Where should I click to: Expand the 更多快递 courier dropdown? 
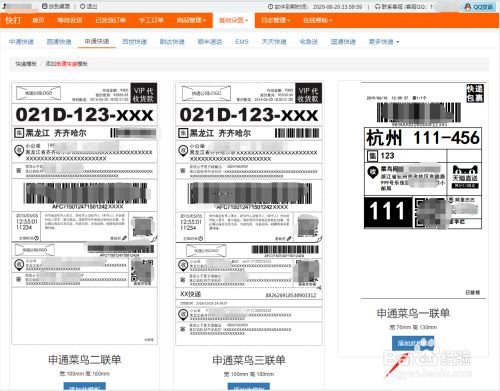384,42
